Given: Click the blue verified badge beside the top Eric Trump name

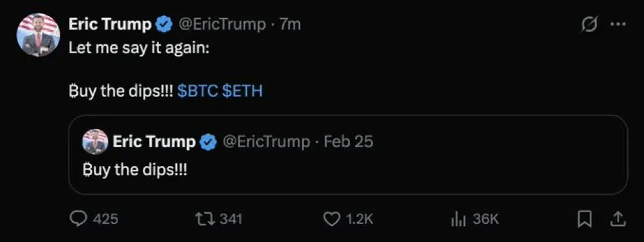Looking at the screenshot, I should point(164,25).
